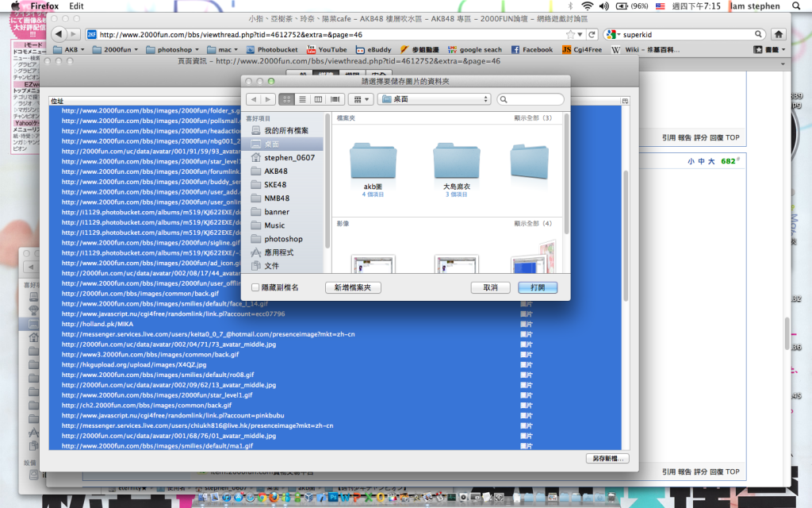
Task: Click the file dialog search field
Action: 531,99
